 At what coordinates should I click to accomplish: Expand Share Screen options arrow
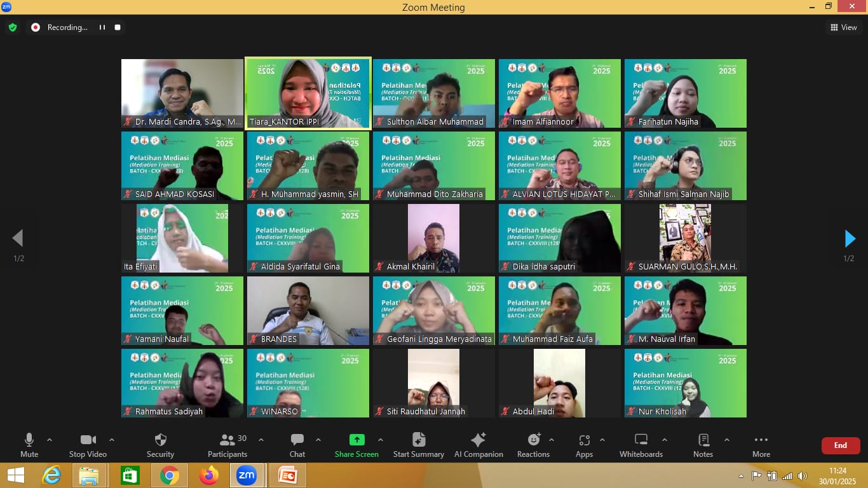(381, 440)
